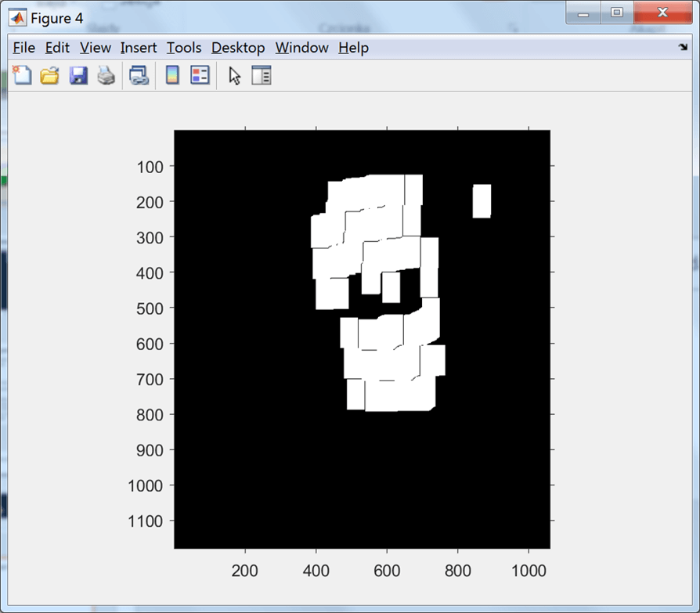Image resolution: width=700 pixels, height=613 pixels.
Task: Maximize the Figure 4 window
Action: tap(616, 13)
